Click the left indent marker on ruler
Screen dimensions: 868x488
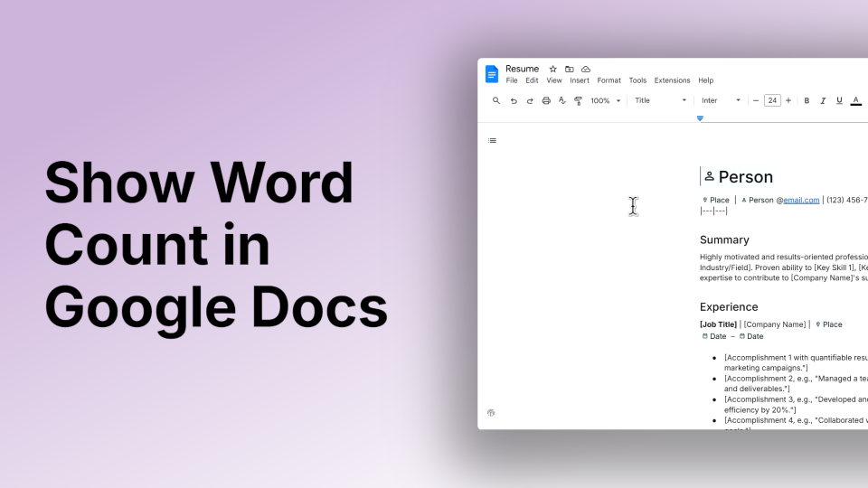[700, 118]
